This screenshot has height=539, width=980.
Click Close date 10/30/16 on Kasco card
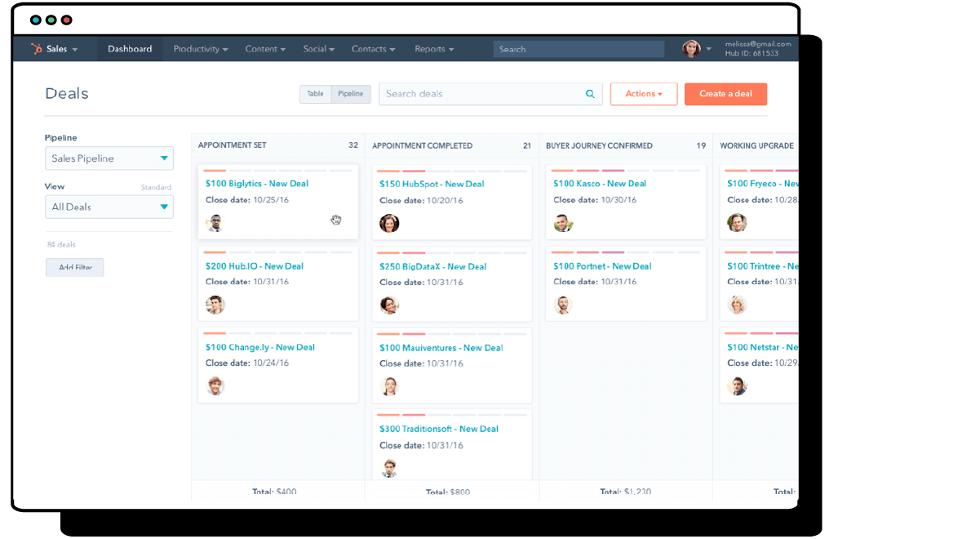pos(595,200)
